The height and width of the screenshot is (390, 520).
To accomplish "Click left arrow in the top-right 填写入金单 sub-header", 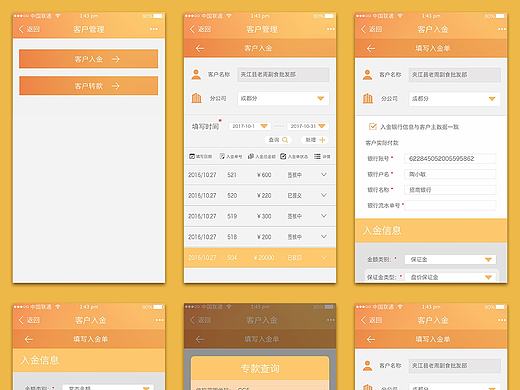I will (x=371, y=49).
